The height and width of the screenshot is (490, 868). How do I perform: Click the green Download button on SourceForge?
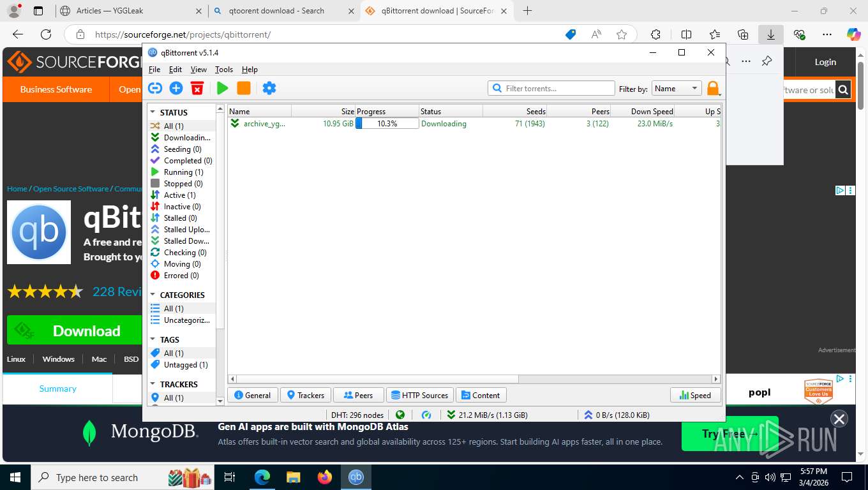[75, 330]
